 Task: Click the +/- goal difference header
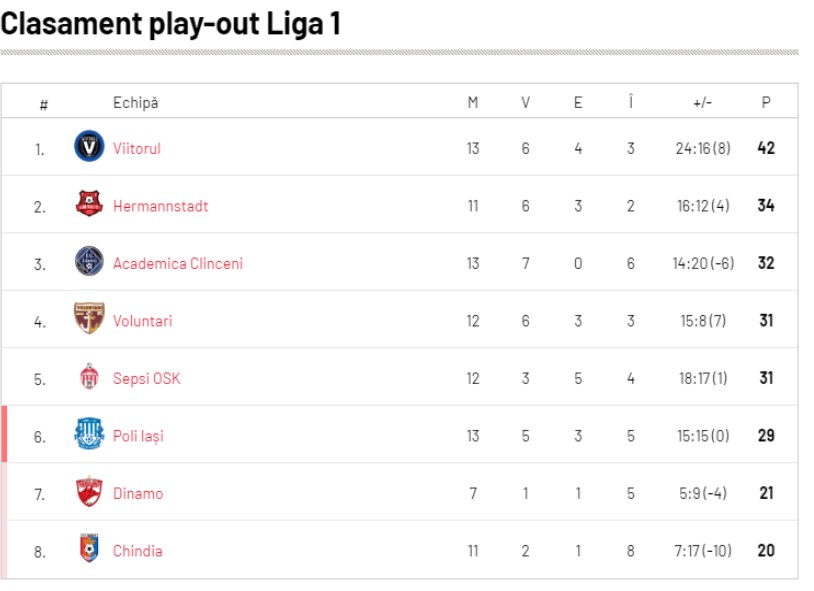[702, 102]
